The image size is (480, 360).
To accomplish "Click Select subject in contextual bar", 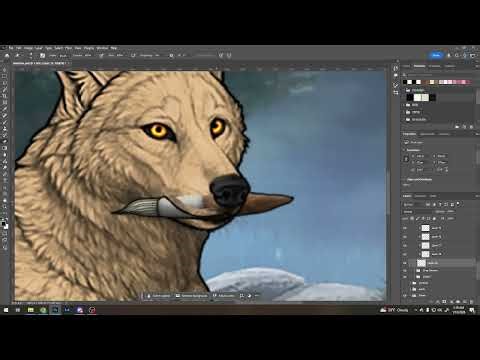I will click(159, 296).
